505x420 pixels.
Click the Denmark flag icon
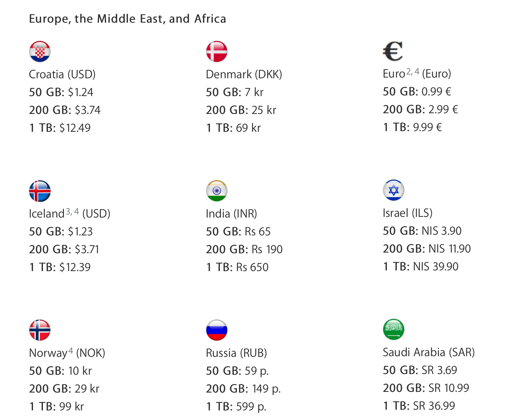point(217,51)
